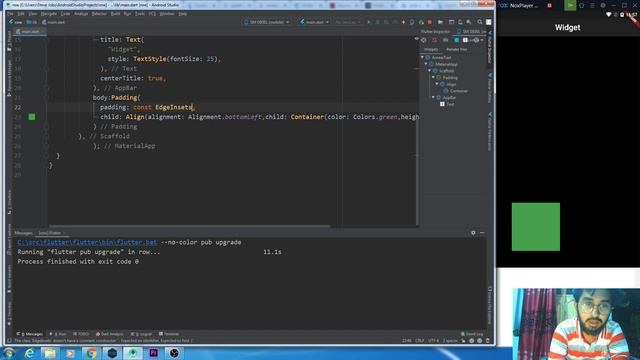Open the Terminal tool window
Screen dimensions: 640x360
[169, 334]
